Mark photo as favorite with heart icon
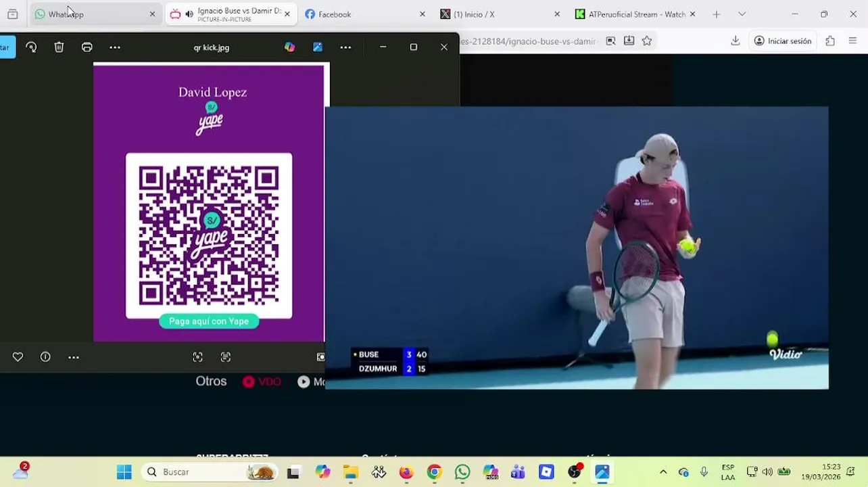This screenshot has height=487, width=868. point(18,356)
